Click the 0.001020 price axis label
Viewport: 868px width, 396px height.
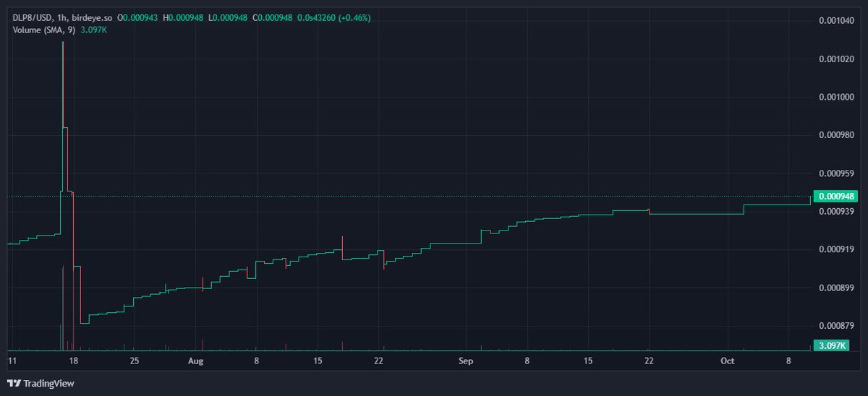click(836, 60)
